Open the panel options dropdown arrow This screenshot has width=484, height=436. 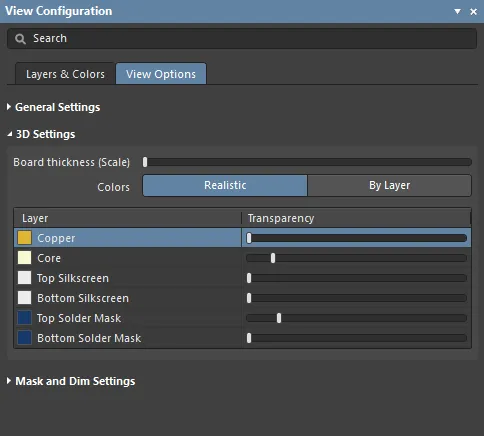click(457, 12)
